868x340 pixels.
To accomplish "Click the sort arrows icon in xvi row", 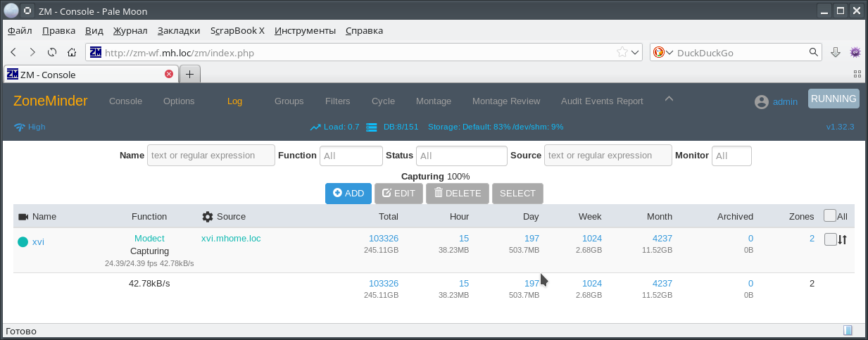I will [x=842, y=239].
